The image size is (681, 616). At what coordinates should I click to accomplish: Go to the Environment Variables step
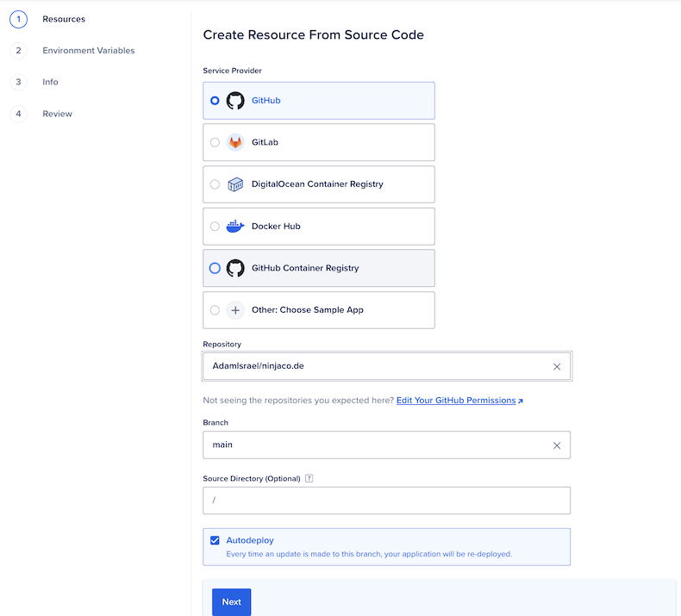pyautogui.click(x=89, y=51)
